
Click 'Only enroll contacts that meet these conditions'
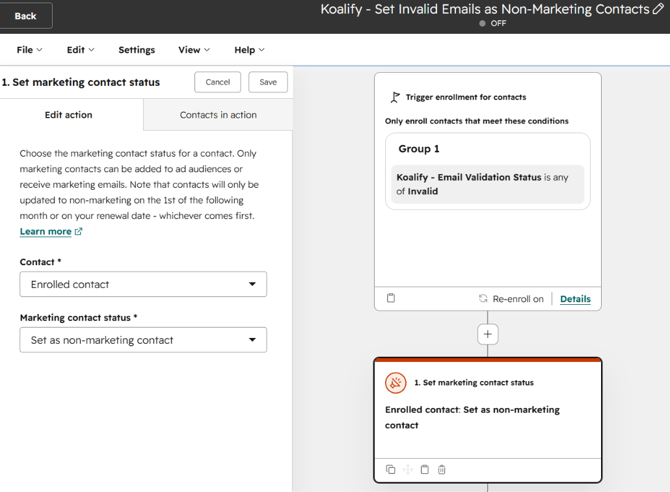point(476,121)
